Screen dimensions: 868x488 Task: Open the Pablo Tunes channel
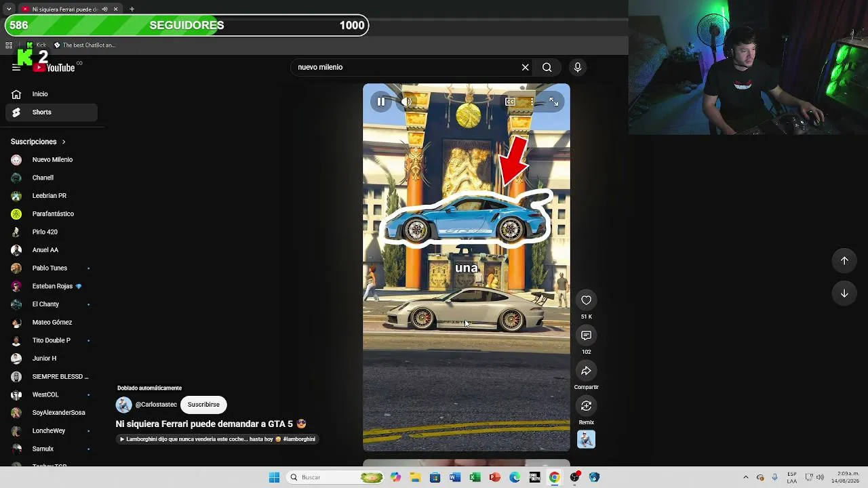pyautogui.click(x=52, y=268)
